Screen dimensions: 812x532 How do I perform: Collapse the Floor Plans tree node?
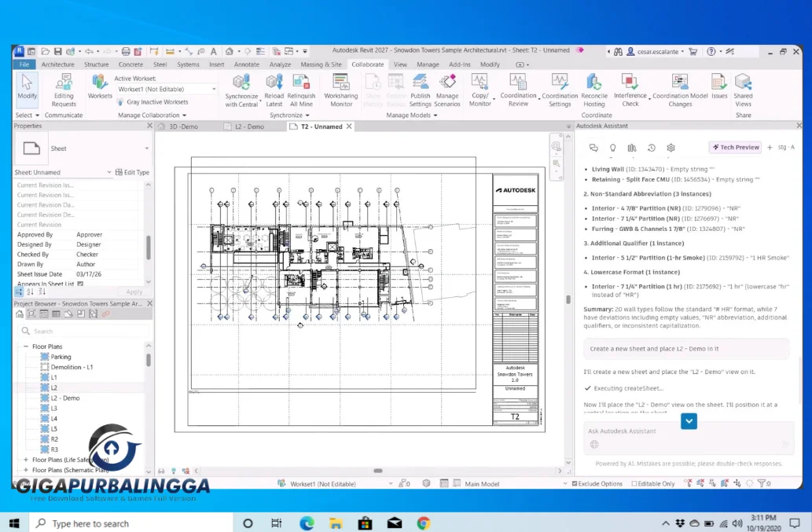coord(26,347)
